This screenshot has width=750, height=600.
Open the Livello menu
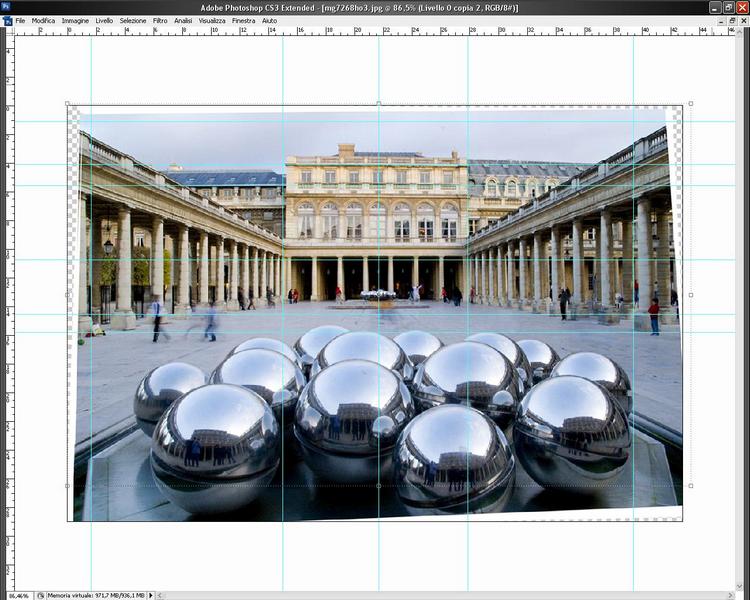tap(104, 20)
